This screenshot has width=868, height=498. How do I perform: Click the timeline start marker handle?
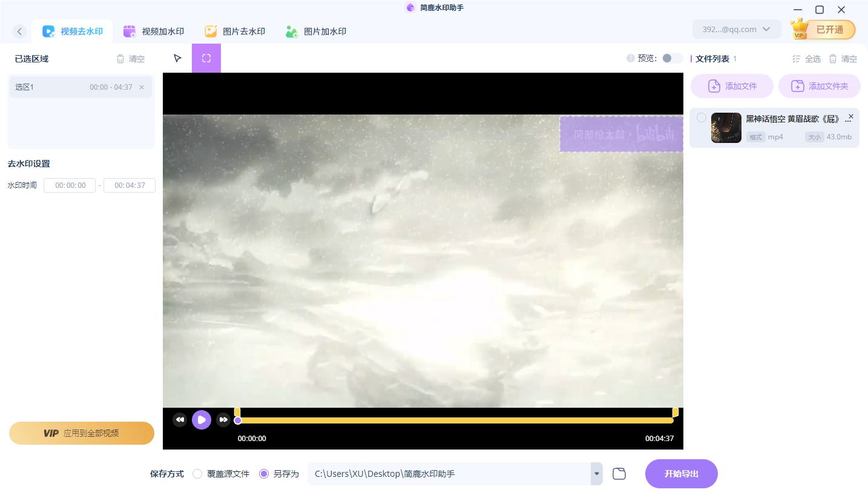(237, 412)
